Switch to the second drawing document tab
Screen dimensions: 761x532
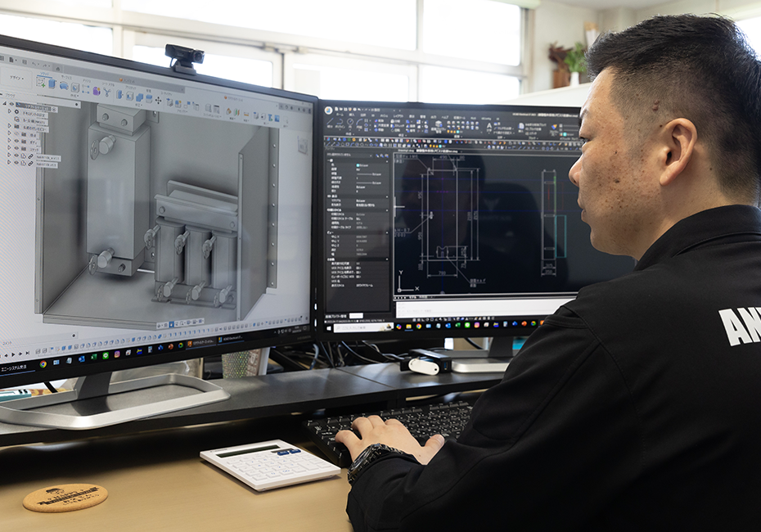(437, 151)
